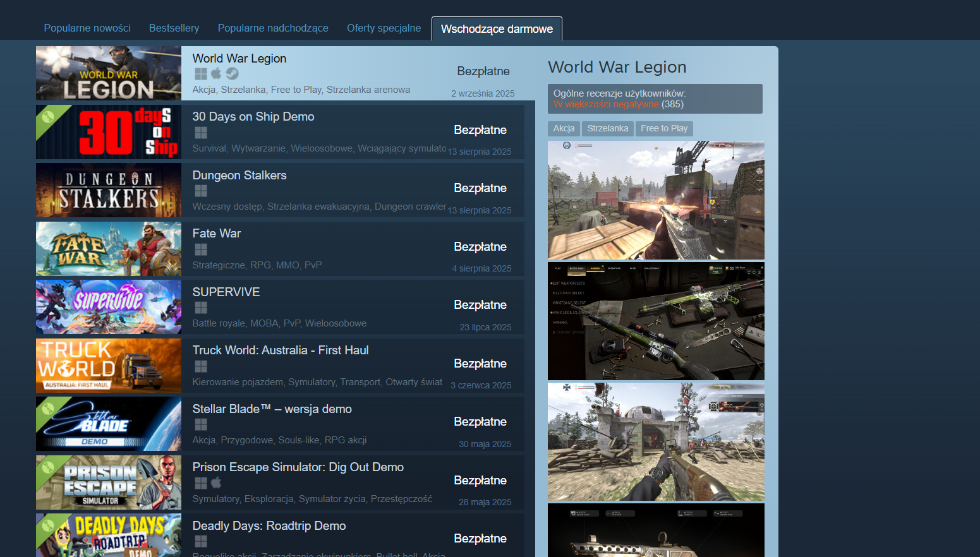The image size is (980, 557).
Task: Open the Popularne nadchodzące tab
Action: (273, 28)
